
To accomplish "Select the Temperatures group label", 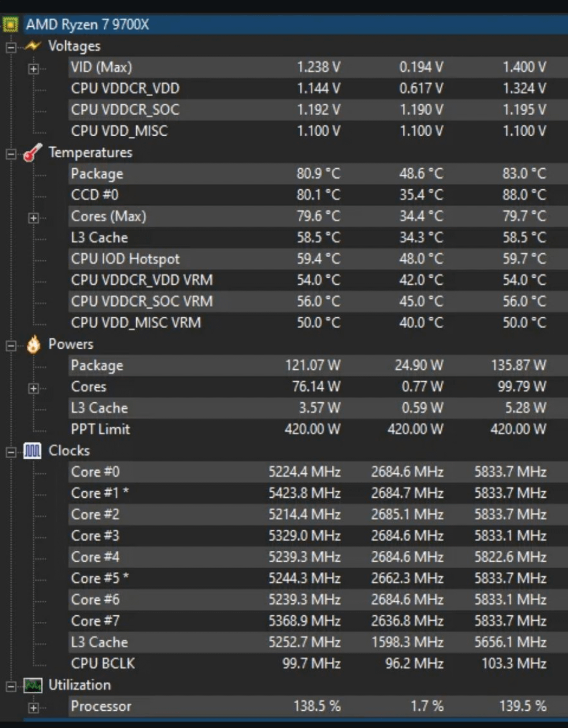I will coord(90,153).
